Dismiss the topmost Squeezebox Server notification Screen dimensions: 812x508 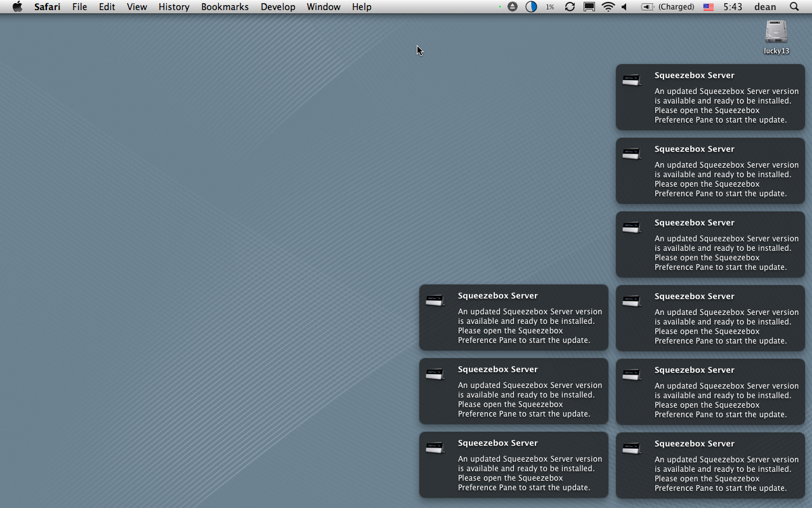click(710, 97)
